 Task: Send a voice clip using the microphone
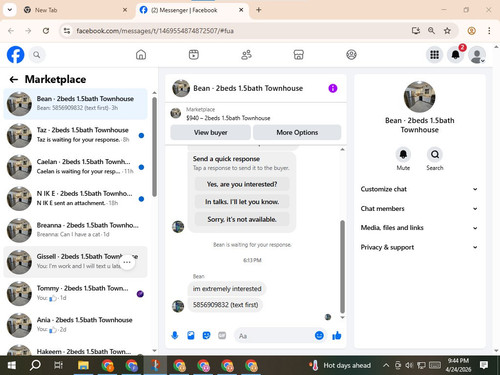click(175, 335)
